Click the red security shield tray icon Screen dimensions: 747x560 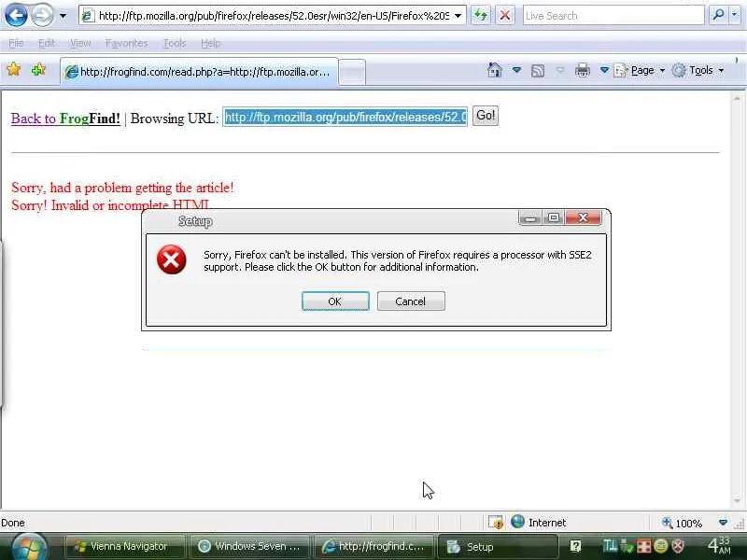point(678,546)
